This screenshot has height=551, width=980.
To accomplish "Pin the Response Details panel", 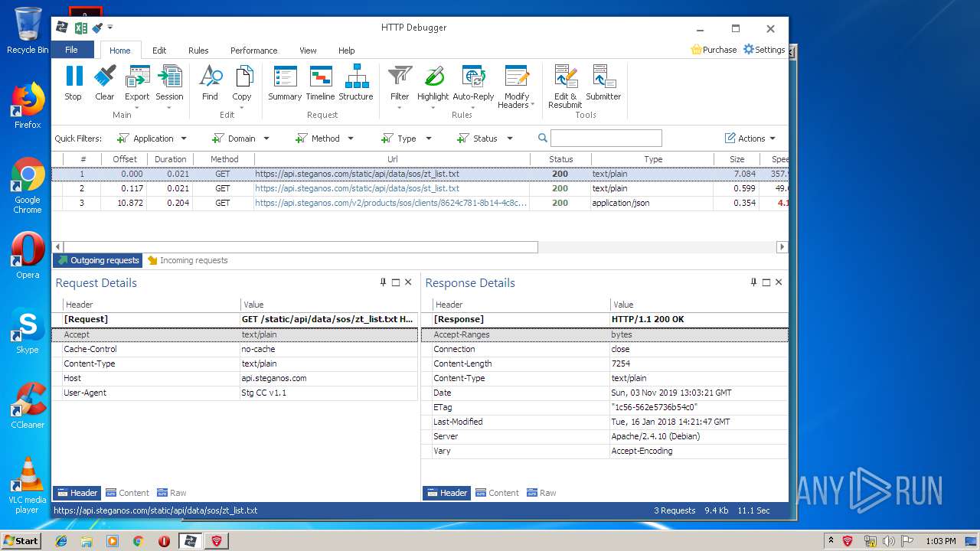I will click(753, 282).
